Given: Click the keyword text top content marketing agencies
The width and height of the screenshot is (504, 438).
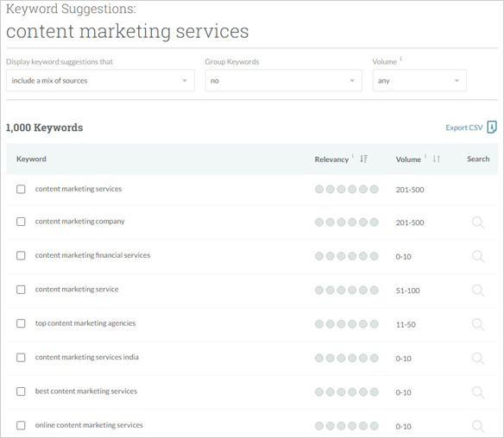Looking at the screenshot, I should (85, 323).
